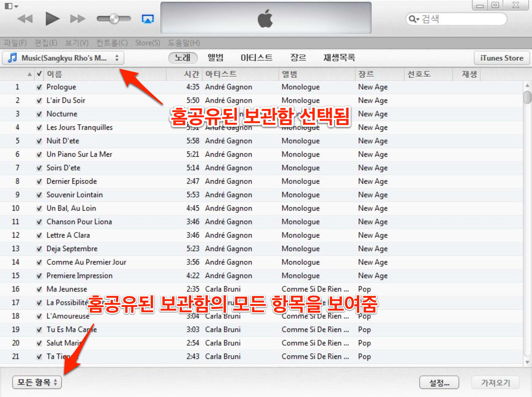Expand the 모든 항목 dropdown
Screen dimensions: 532x397
pyautogui.click(x=37, y=382)
